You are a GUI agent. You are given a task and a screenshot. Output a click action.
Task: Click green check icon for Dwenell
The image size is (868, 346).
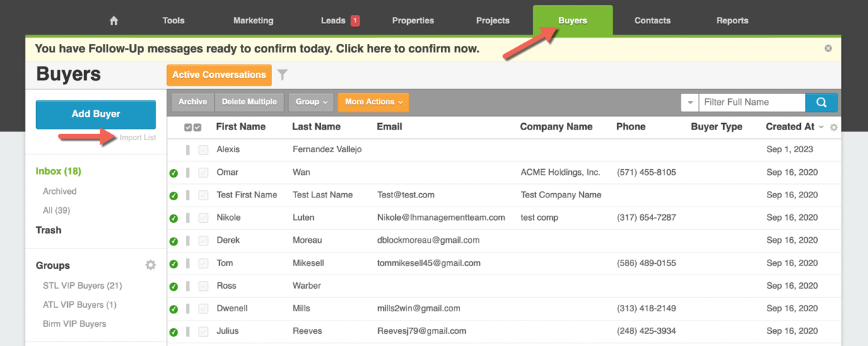point(174,308)
